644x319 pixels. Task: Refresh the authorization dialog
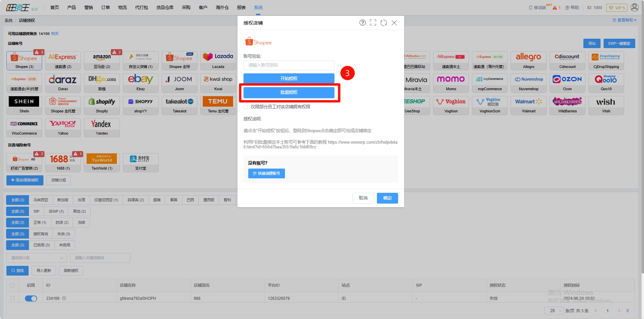(x=384, y=23)
